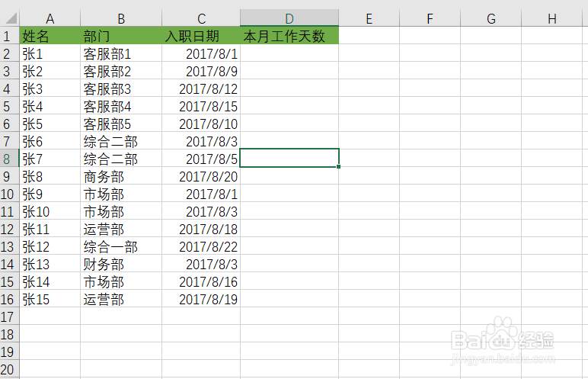Click date 2017/8/1 in row 2

click(201, 53)
